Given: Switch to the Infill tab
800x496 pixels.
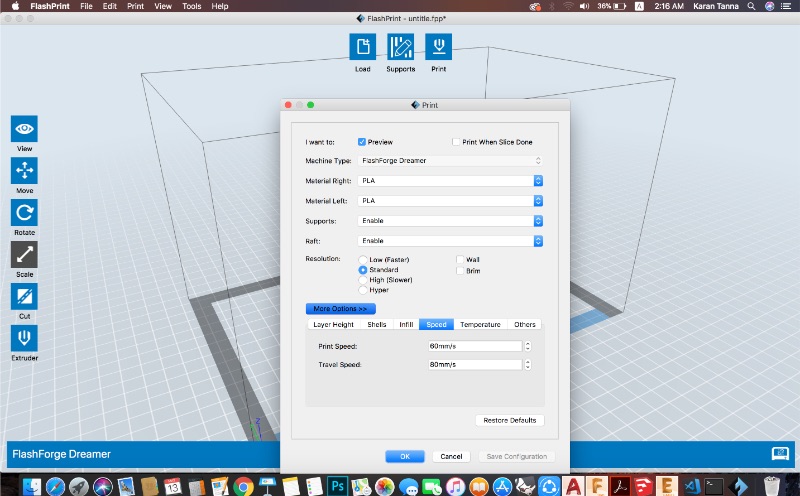Looking at the screenshot, I should point(406,325).
